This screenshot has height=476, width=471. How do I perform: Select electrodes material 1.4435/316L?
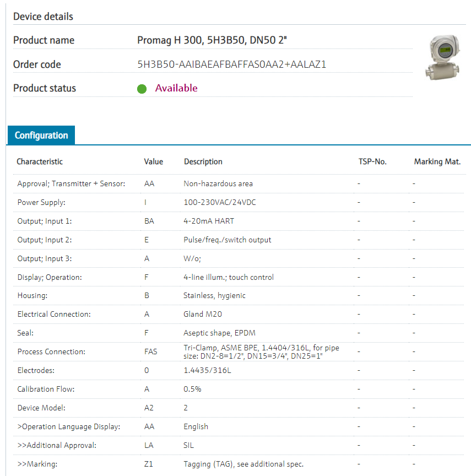[x=207, y=370]
